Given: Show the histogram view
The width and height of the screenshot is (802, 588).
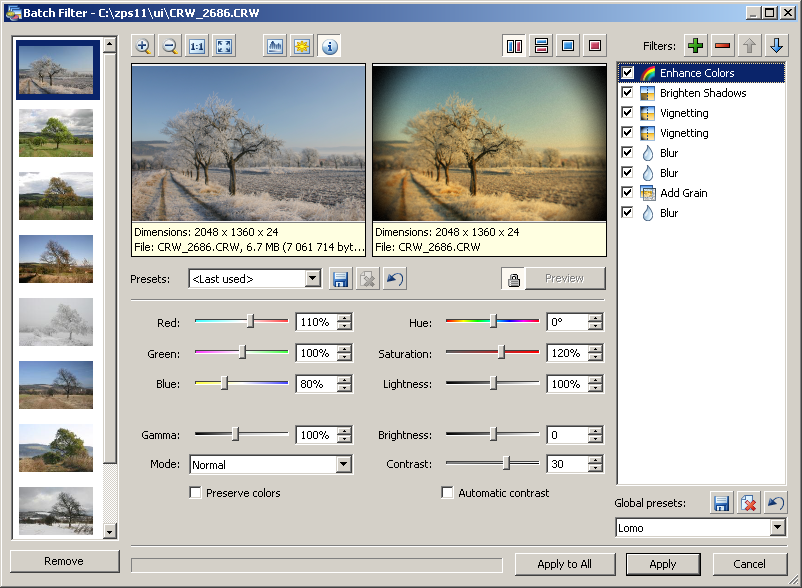Looking at the screenshot, I should click(x=275, y=46).
